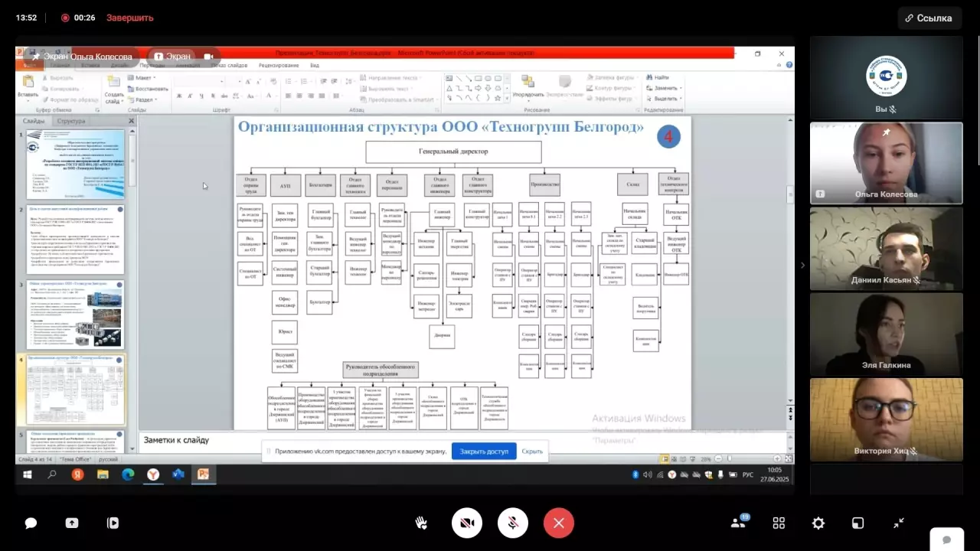
Task: Unmute the microphone
Action: 513,523
